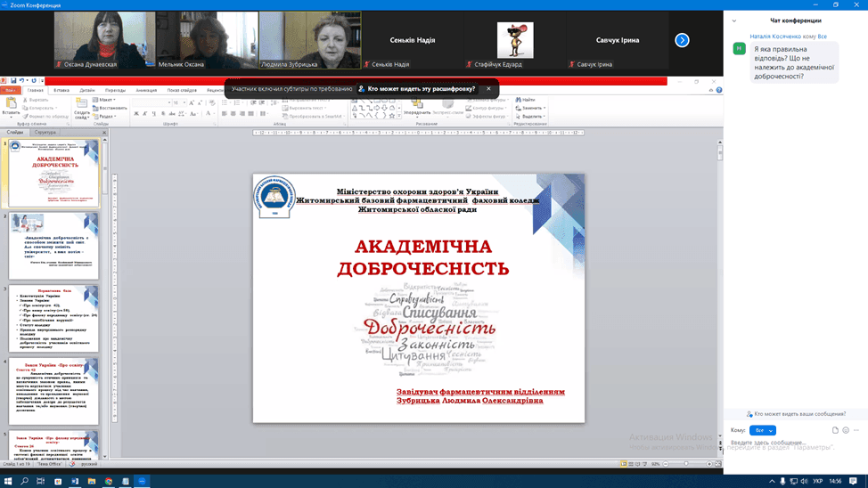Close the subtitles notification banner
Viewport: 868px width, 488px height.
pyautogui.click(x=488, y=88)
